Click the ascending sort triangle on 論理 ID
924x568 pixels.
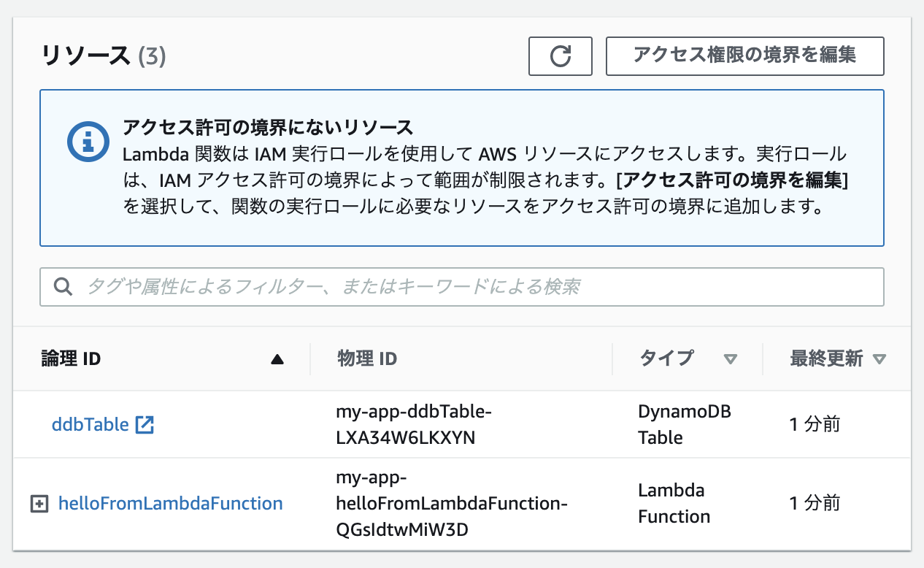click(275, 358)
